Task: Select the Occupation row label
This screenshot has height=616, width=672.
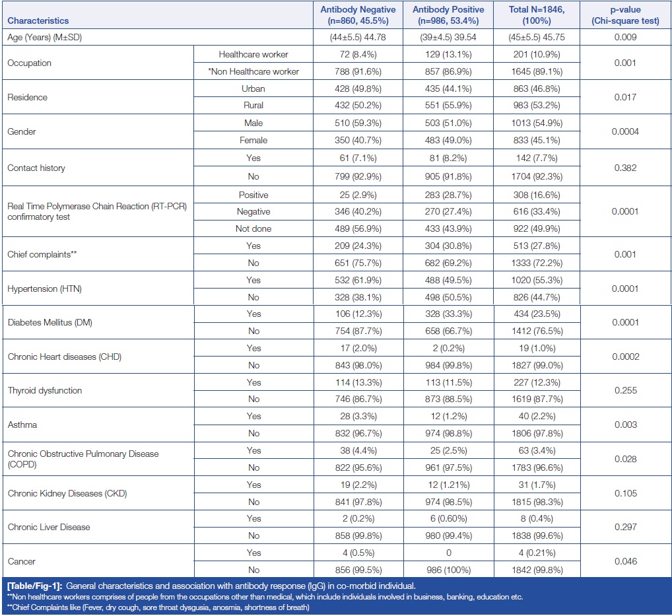Action: pyautogui.click(x=30, y=63)
